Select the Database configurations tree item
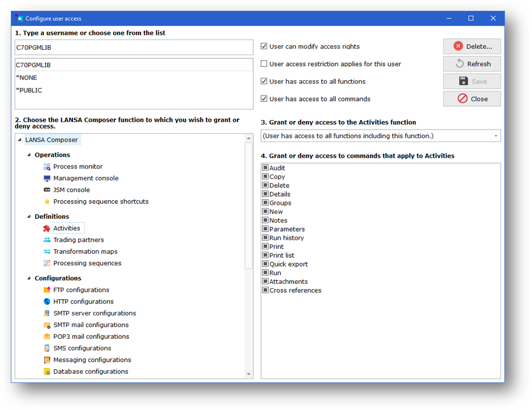532x410 pixels. [91, 371]
